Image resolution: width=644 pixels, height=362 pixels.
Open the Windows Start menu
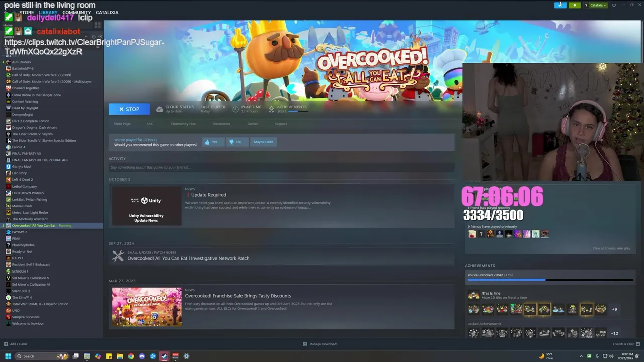8,356
